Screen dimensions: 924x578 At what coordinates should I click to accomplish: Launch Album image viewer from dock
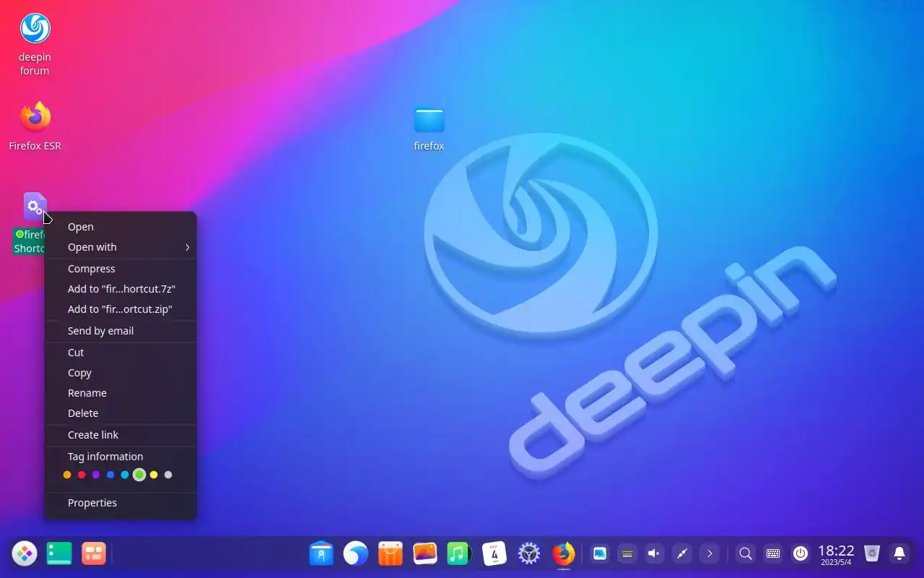coord(425,554)
